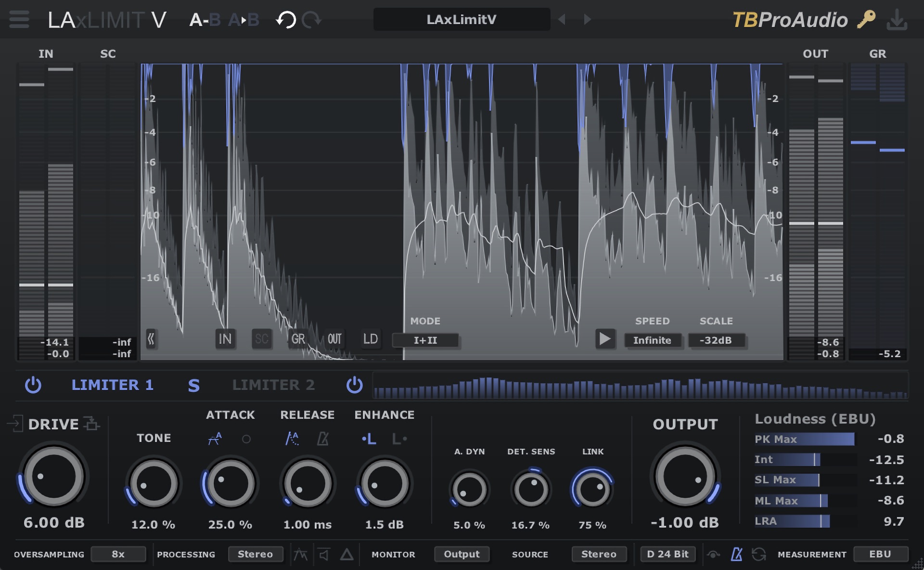Image resolution: width=924 pixels, height=570 pixels.
Task: Open the MODE I+II dropdown
Action: click(x=425, y=340)
